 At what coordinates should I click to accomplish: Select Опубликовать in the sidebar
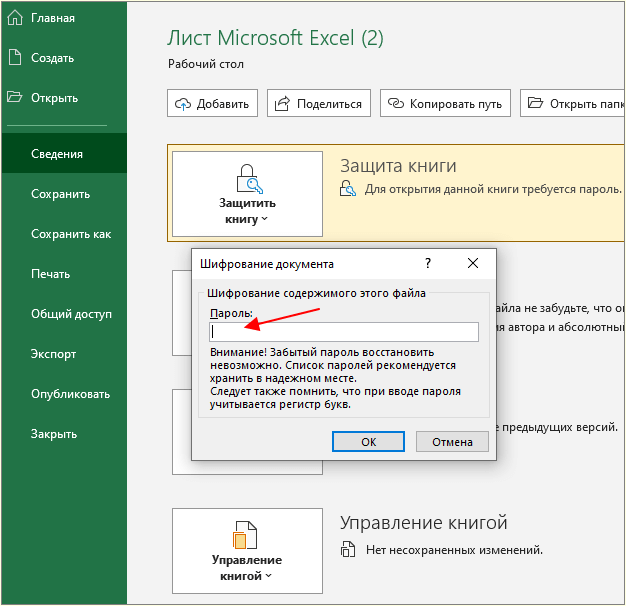64,394
